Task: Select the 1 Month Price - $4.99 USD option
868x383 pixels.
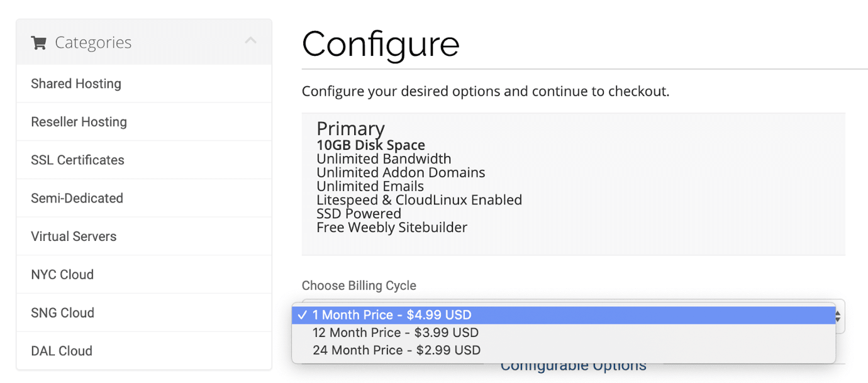Action: click(564, 315)
